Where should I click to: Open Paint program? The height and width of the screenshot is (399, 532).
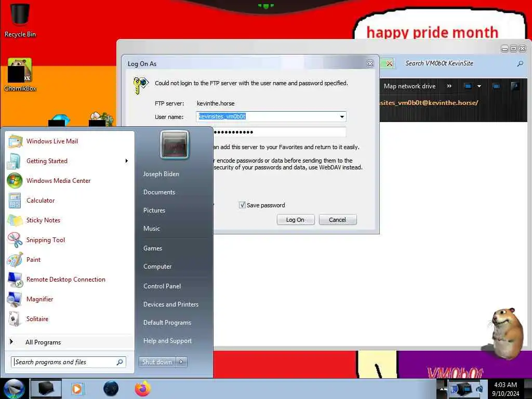point(70,260)
